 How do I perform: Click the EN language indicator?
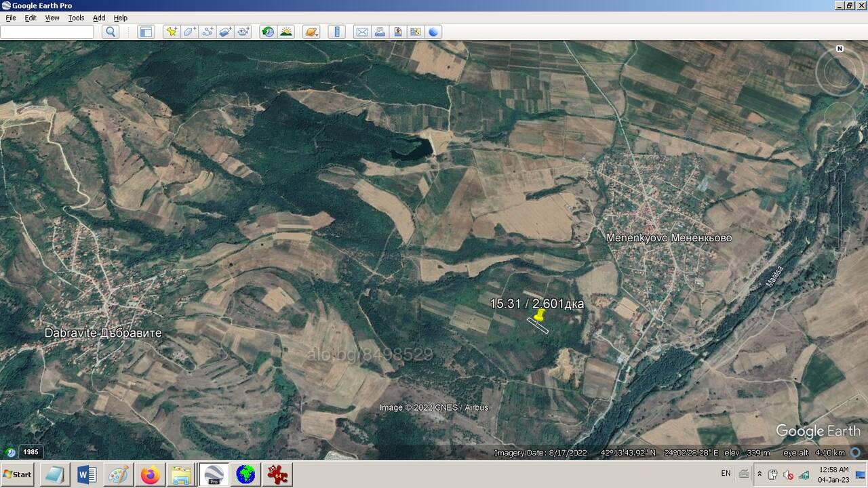click(726, 473)
